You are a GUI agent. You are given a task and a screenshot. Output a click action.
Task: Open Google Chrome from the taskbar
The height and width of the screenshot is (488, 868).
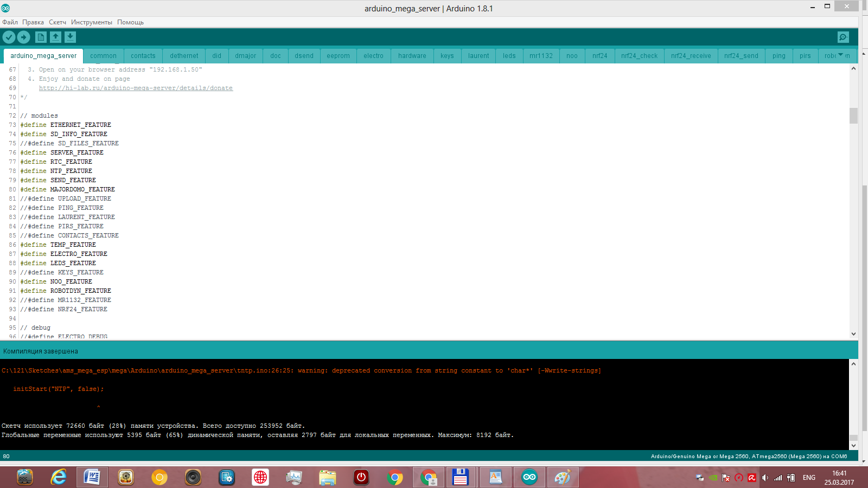(x=395, y=477)
